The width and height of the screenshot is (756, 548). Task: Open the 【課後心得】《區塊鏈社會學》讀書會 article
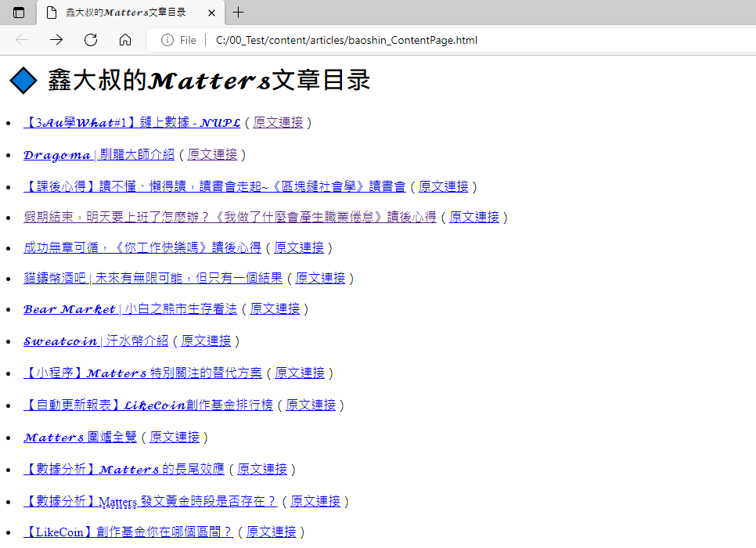[x=214, y=186]
